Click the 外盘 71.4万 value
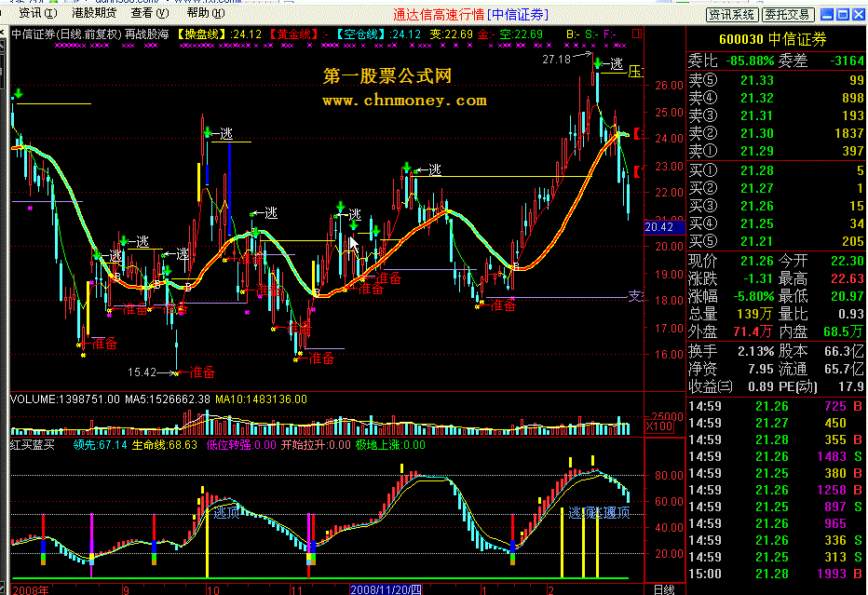 point(753,331)
